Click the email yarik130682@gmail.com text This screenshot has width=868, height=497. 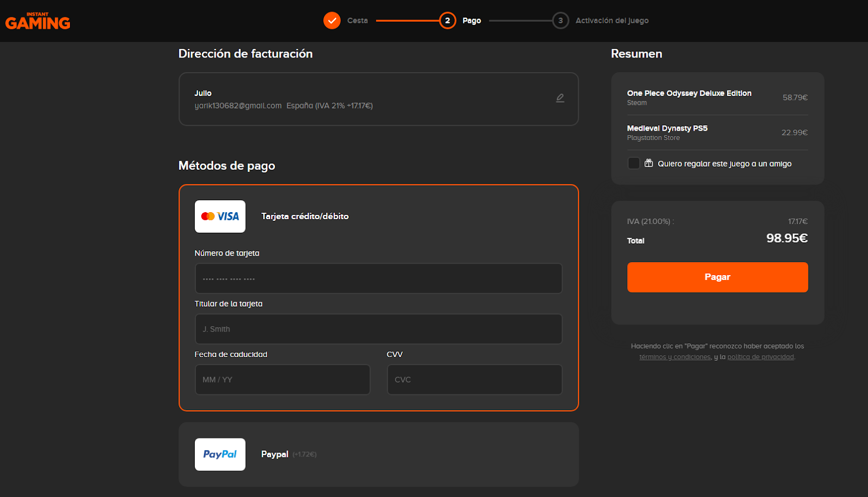238,106
